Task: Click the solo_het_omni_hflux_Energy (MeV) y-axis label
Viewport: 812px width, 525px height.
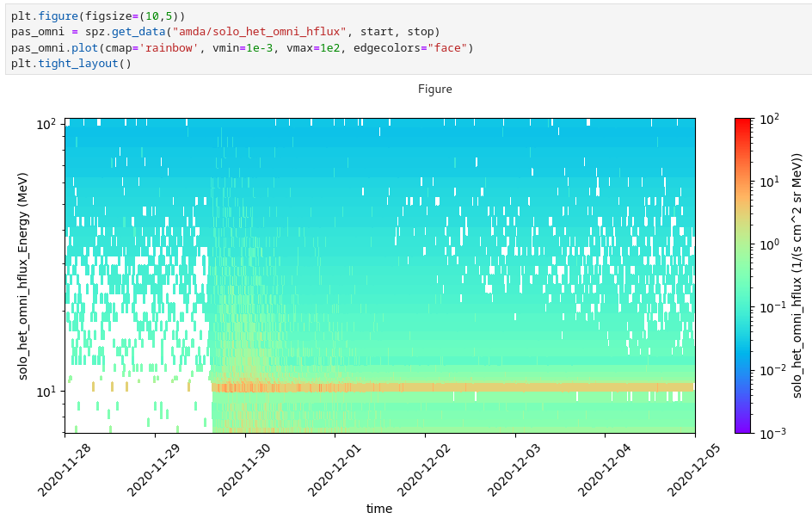Action: tap(23, 275)
